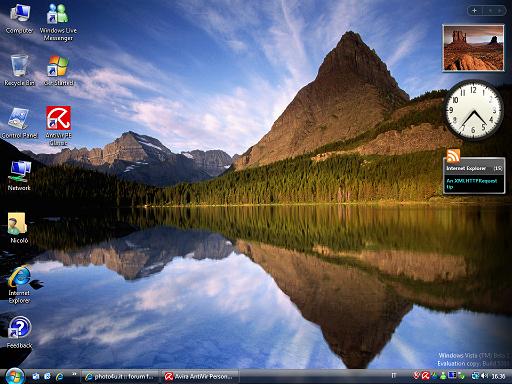This screenshot has height=384, width=512.
Task: Switch to photo4u.it forum taskbar window
Action: click(120, 376)
